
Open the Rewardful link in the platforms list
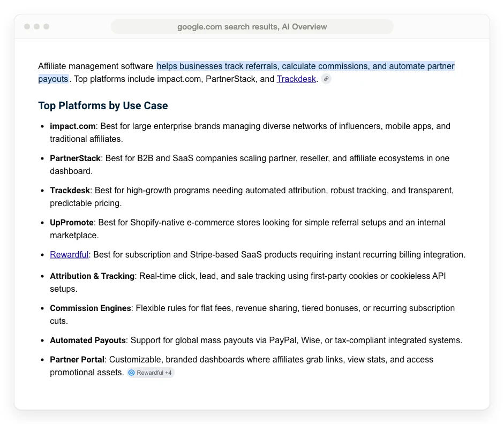click(x=69, y=255)
